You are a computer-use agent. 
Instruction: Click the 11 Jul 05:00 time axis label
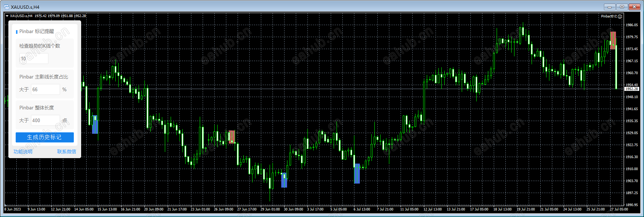409,209
